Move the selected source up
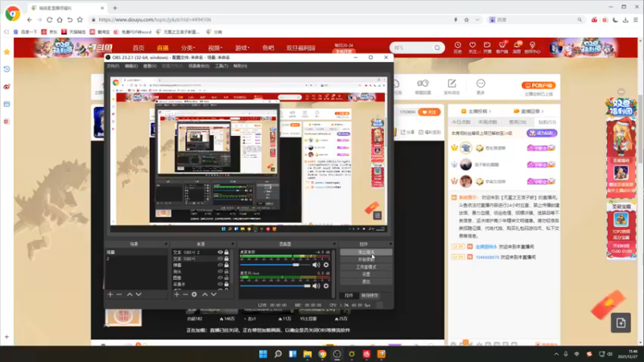 pyautogui.click(x=204, y=294)
